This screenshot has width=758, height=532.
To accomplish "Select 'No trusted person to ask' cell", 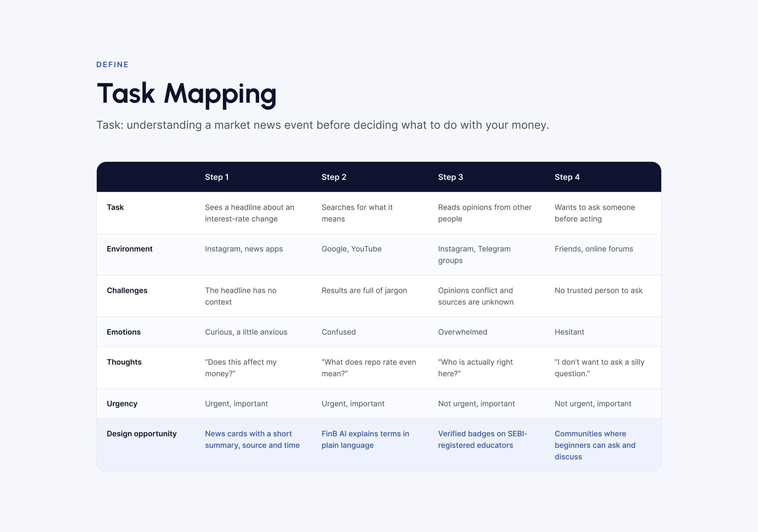I will 599,291.
